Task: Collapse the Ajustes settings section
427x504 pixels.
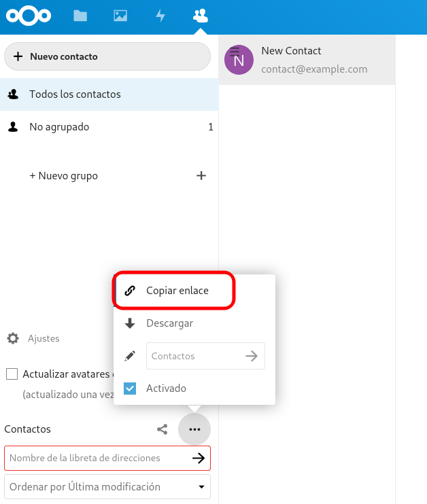Action: tap(33, 338)
